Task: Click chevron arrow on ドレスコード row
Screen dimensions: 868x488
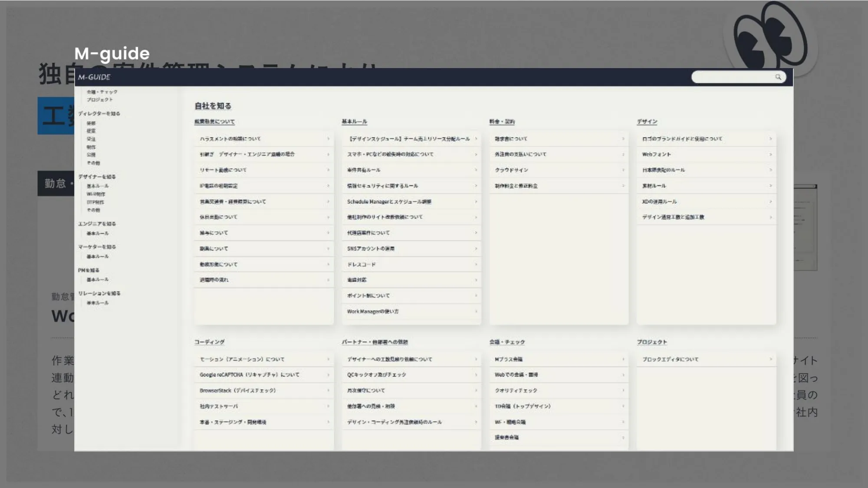Action: point(476,264)
